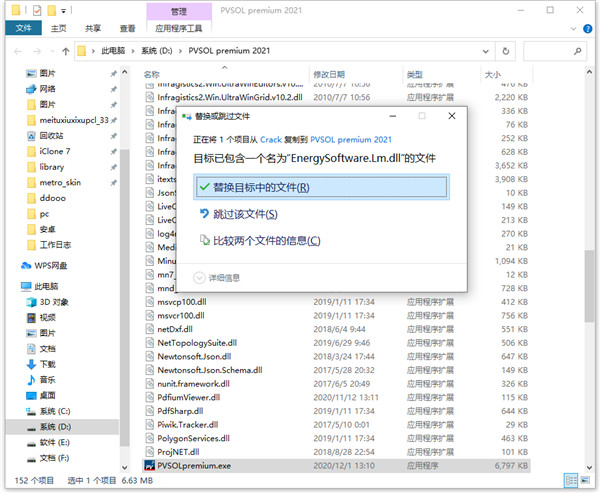This screenshot has width=600, height=493.
Task: Select 此电脑 in navigation pane
Action: tap(46, 286)
